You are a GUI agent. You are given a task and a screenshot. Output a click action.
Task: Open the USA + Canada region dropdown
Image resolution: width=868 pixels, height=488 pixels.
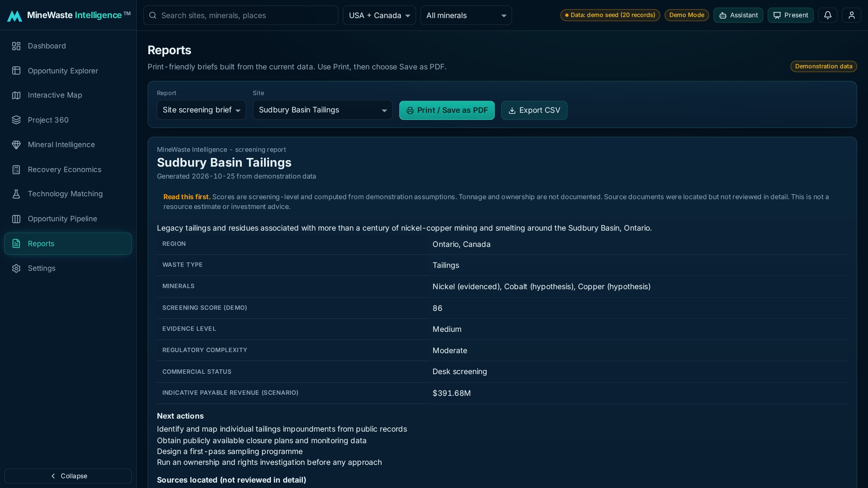tap(379, 15)
